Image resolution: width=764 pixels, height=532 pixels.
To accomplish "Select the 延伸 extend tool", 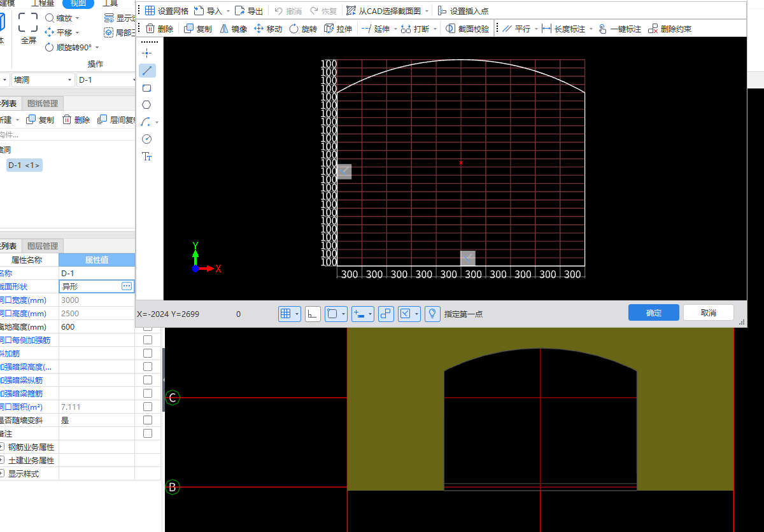I will 375,29.
